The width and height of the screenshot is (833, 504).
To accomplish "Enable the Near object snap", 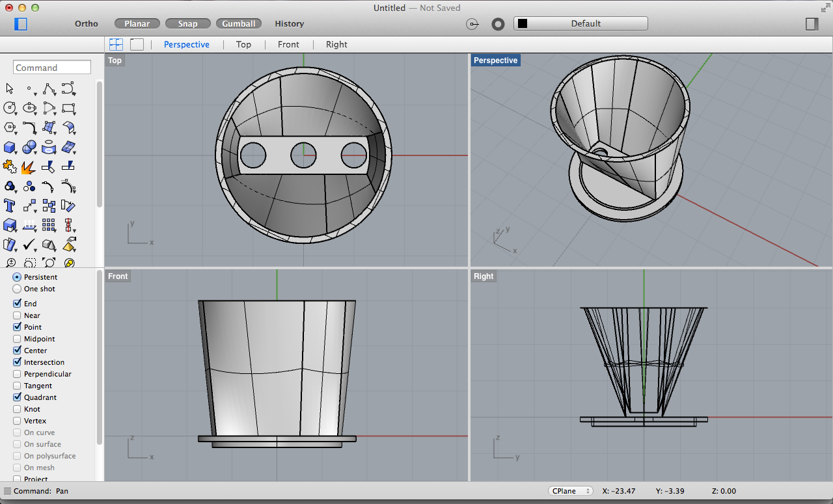I will [18, 315].
